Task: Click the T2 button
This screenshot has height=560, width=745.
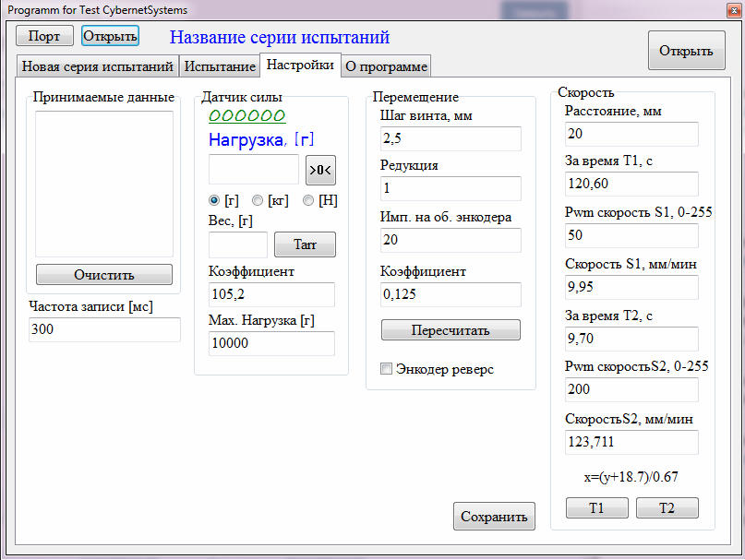Action: pyautogui.click(x=667, y=508)
